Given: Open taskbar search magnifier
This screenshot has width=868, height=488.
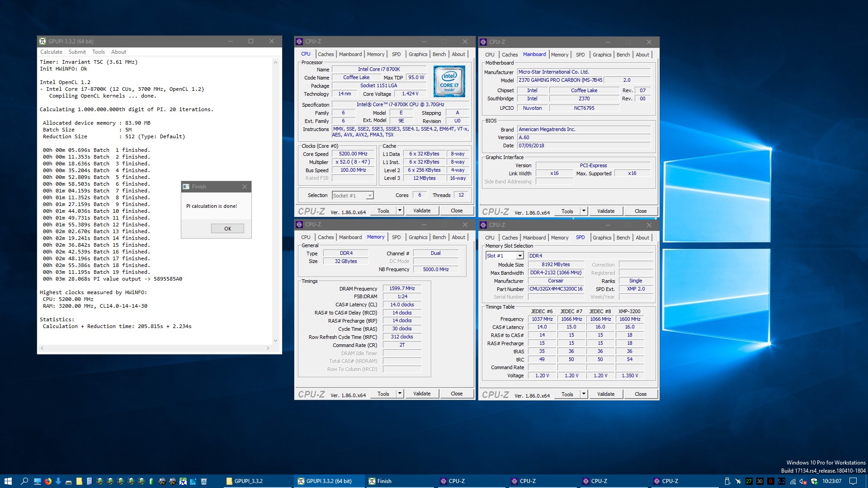Looking at the screenshot, I should coord(24,481).
